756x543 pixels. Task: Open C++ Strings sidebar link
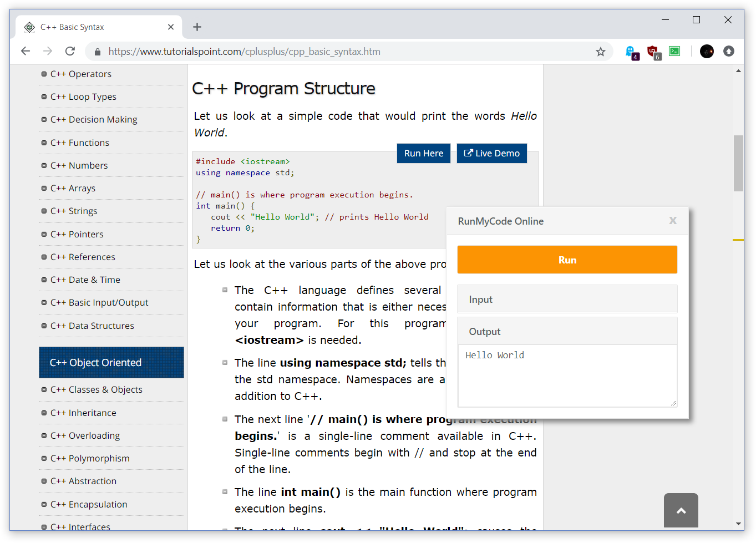(74, 211)
